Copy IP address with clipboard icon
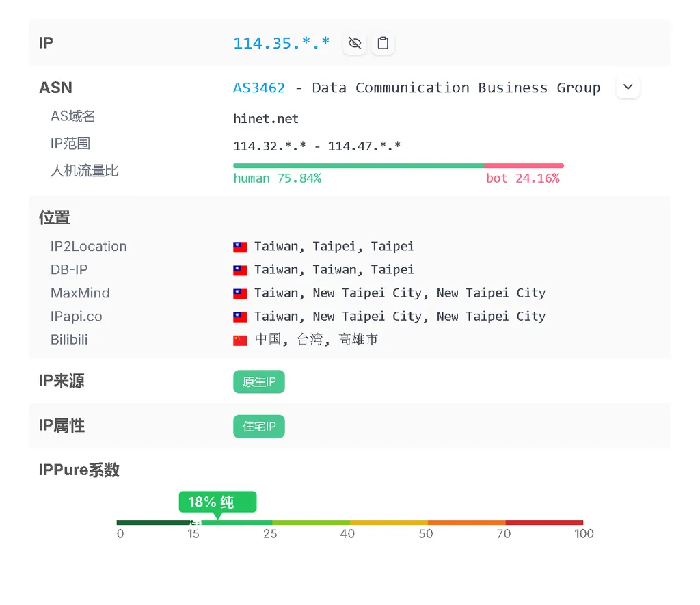700x605 pixels. click(x=383, y=43)
